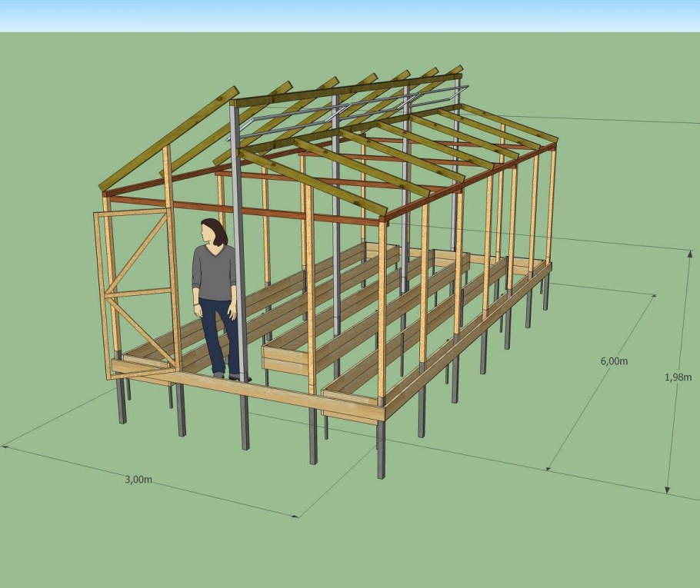Click the 3,00m width dimension label
The height and width of the screenshot is (588, 700).
(x=138, y=479)
